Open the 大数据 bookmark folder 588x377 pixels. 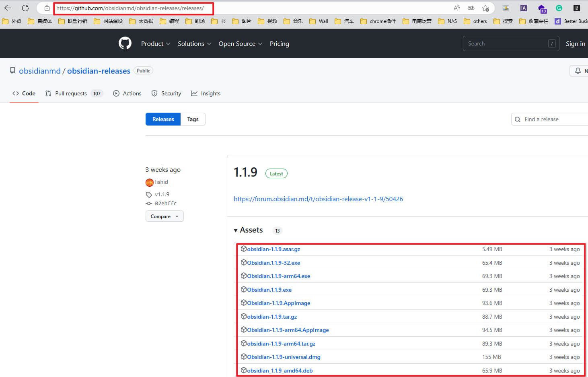(142, 21)
